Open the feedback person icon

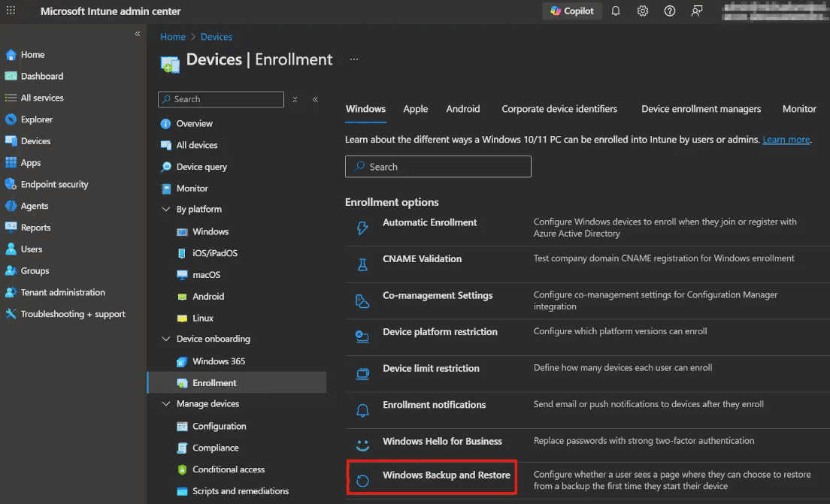tap(697, 11)
